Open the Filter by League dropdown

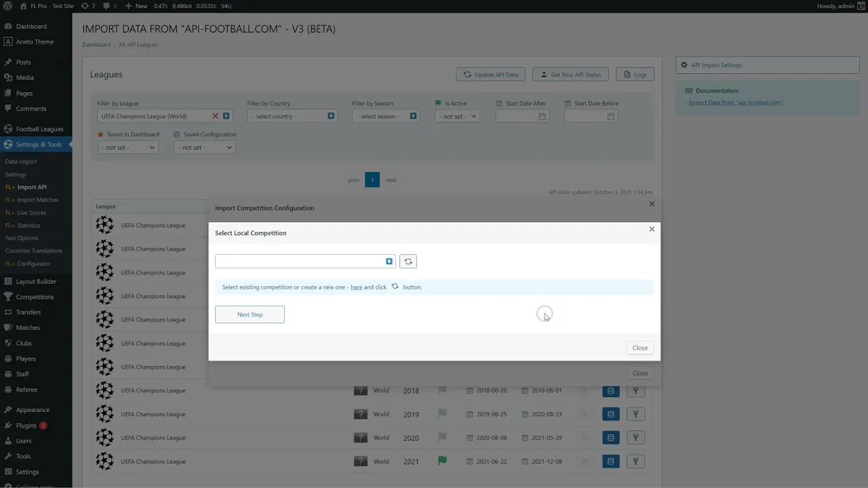(x=165, y=117)
